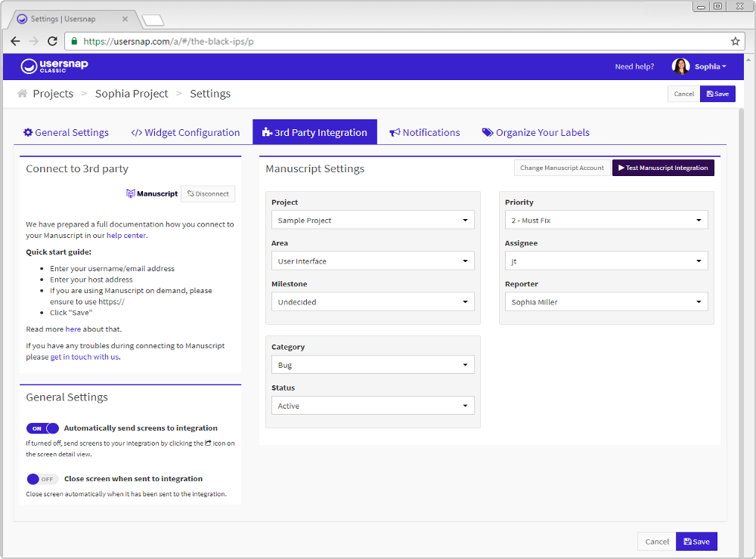
Task: Enable close screen when sent toggle
Action: click(x=42, y=479)
